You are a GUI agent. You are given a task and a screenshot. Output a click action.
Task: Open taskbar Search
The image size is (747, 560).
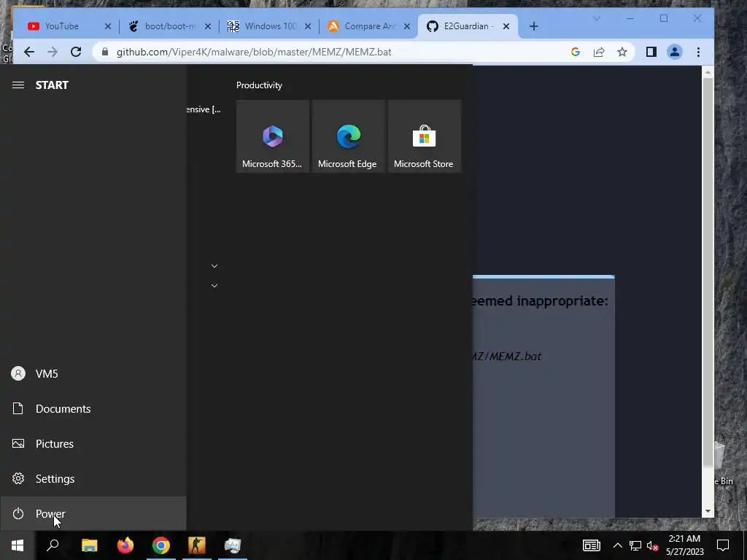53,545
